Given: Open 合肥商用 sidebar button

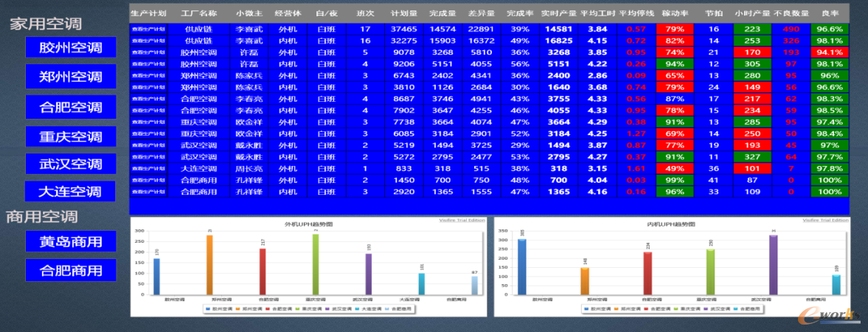Looking at the screenshot, I should click(71, 270).
